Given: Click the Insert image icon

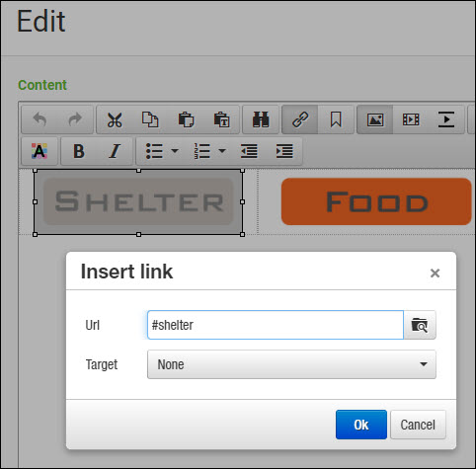Looking at the screenshot, I should click(x=375, y=119).
